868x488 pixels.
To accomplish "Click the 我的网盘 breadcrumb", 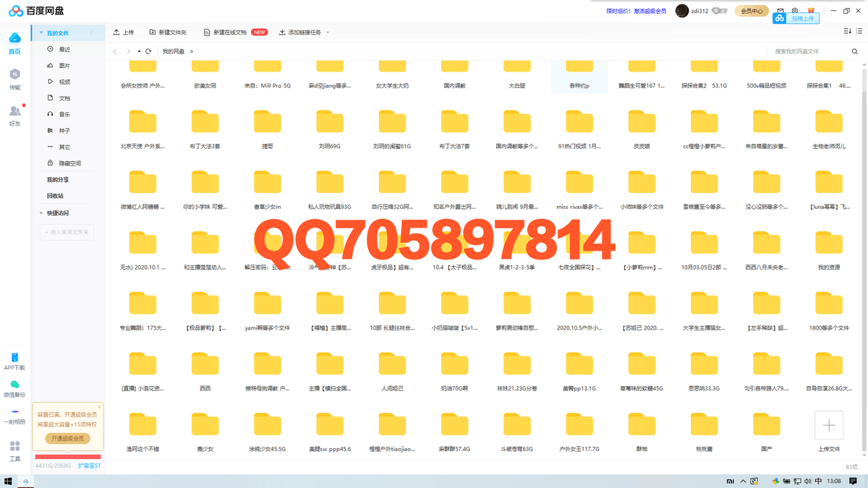I will 173,51.
